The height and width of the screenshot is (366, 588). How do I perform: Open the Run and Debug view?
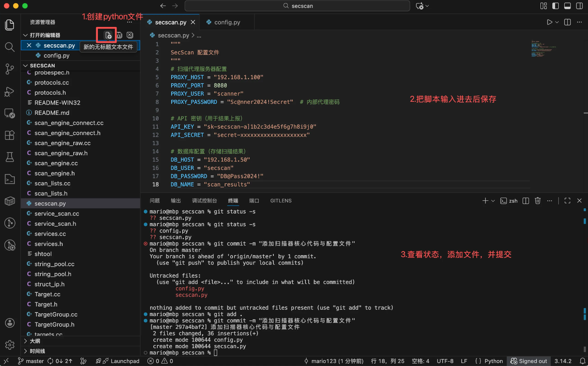(x=10, y=91)
